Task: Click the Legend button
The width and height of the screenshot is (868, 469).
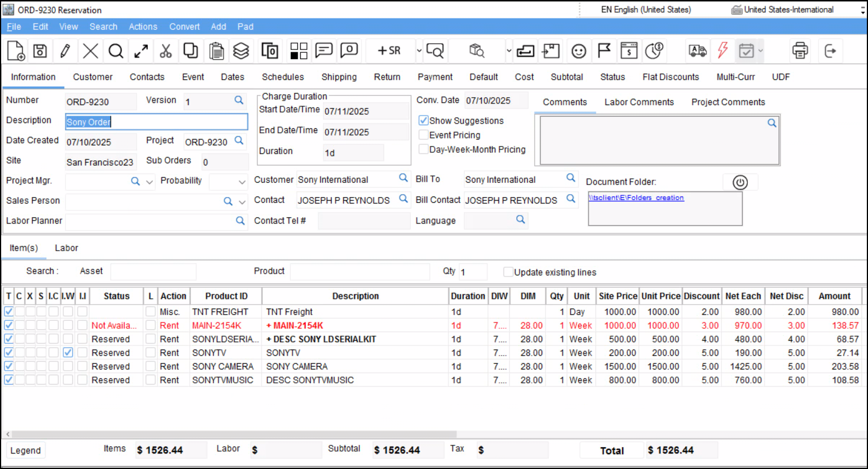Action: click(26, 451)
